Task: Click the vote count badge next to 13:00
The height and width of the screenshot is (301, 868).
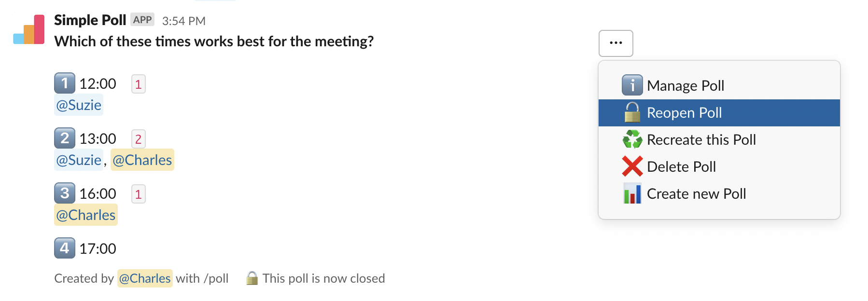Action: [x=138, y=138]
